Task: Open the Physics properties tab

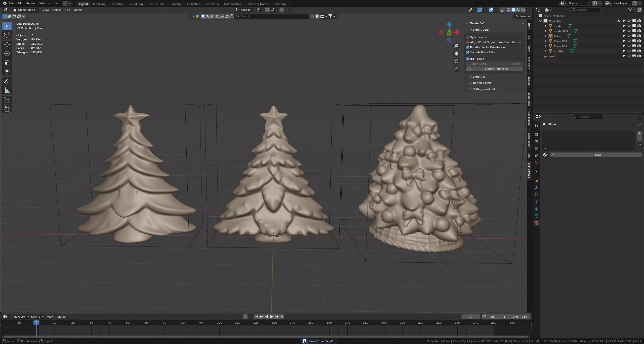Action: [537, 202]
